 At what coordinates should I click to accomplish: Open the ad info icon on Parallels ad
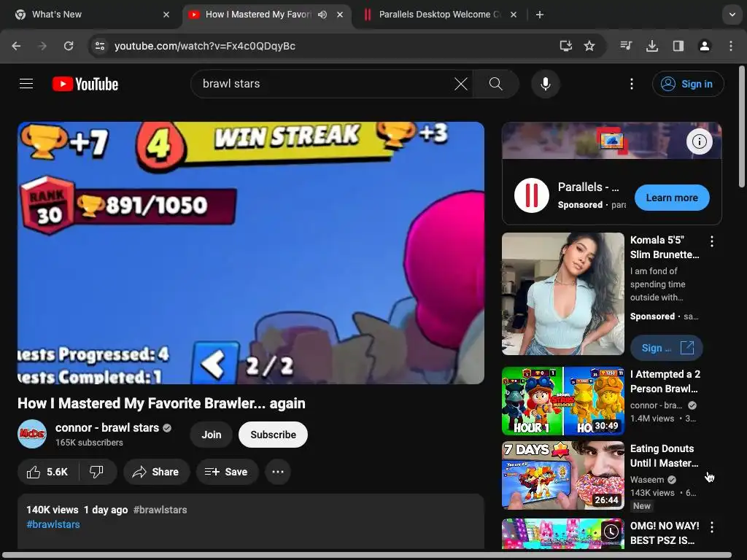click(700, 141)
